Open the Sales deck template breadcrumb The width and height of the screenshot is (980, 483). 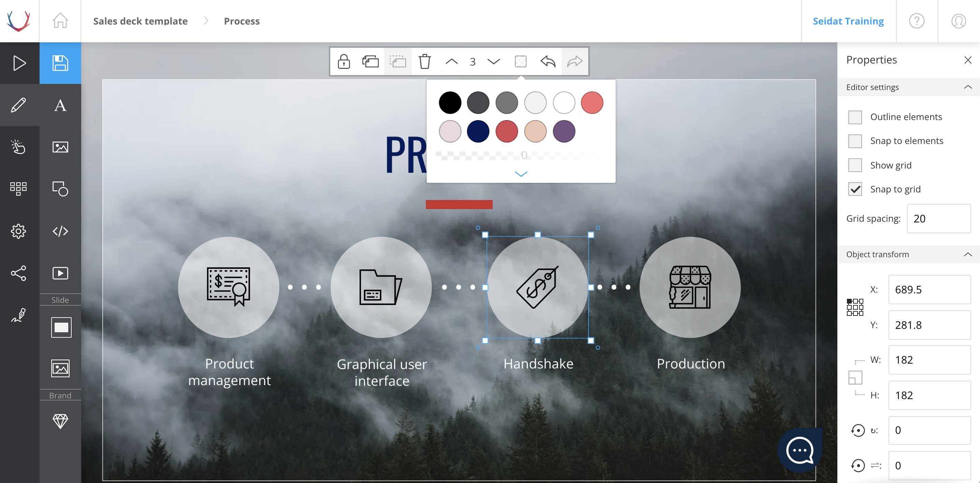140,21
